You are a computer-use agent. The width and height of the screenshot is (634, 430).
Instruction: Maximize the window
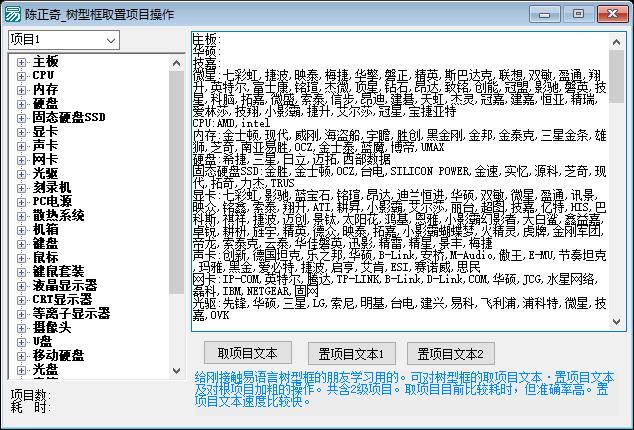579,15
